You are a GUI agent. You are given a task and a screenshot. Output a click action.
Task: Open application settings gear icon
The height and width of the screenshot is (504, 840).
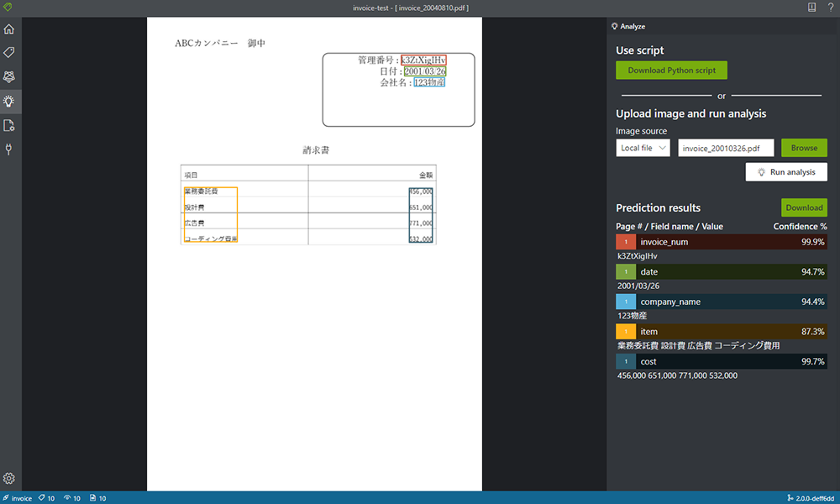click(x=9, y=478)
